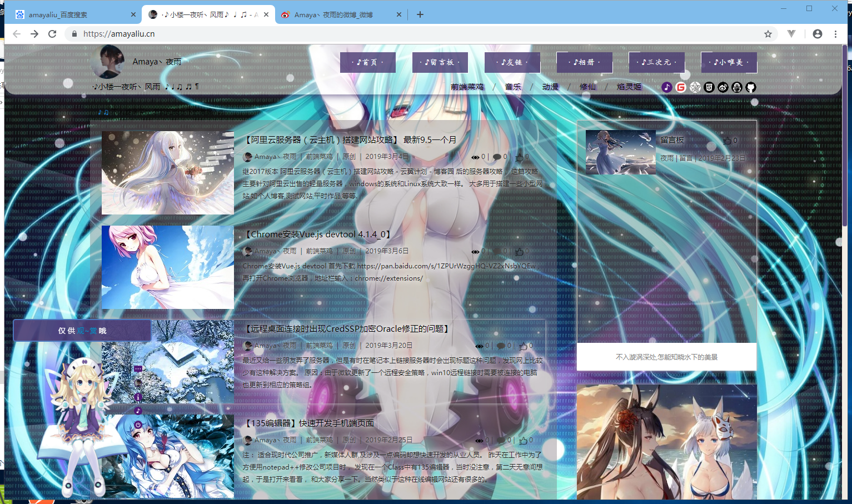
Task: Open the info icon beside the mascot
Action: click(138, 397)
